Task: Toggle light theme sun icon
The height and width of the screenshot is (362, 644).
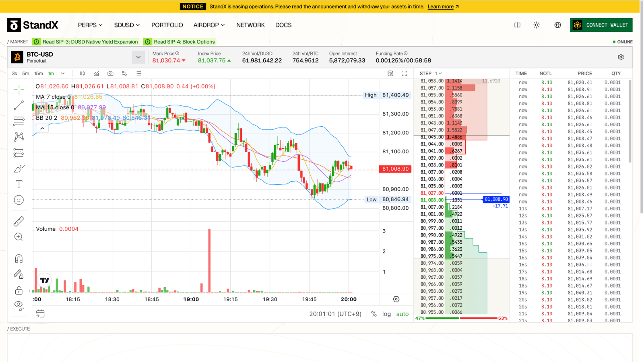Action: tap(537, 25)
